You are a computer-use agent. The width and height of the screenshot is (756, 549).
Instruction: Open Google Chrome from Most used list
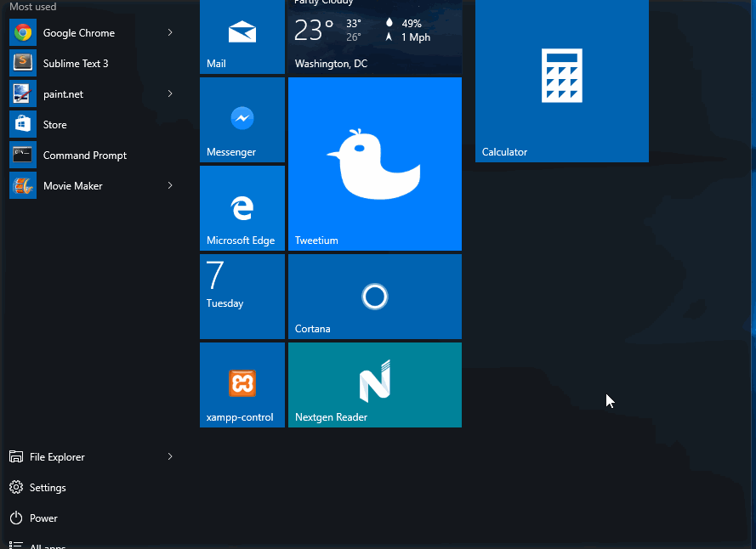pyautogui.click(x=78, y=33)
